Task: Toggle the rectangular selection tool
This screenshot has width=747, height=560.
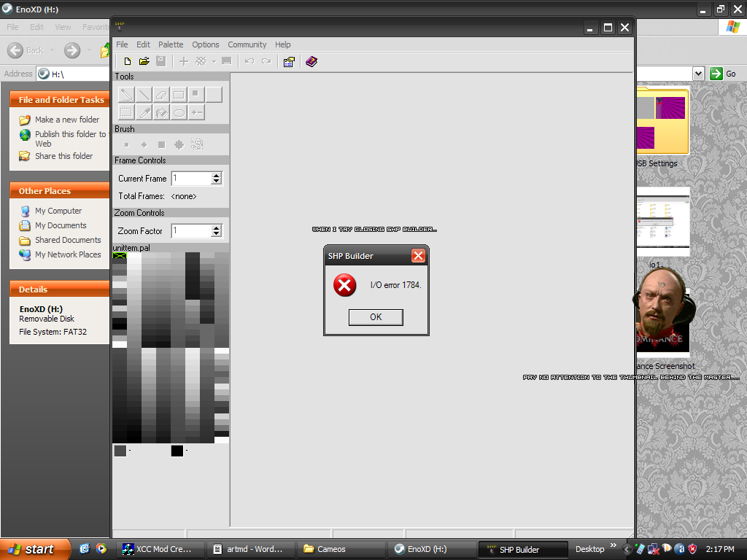Action: [126, 112]
